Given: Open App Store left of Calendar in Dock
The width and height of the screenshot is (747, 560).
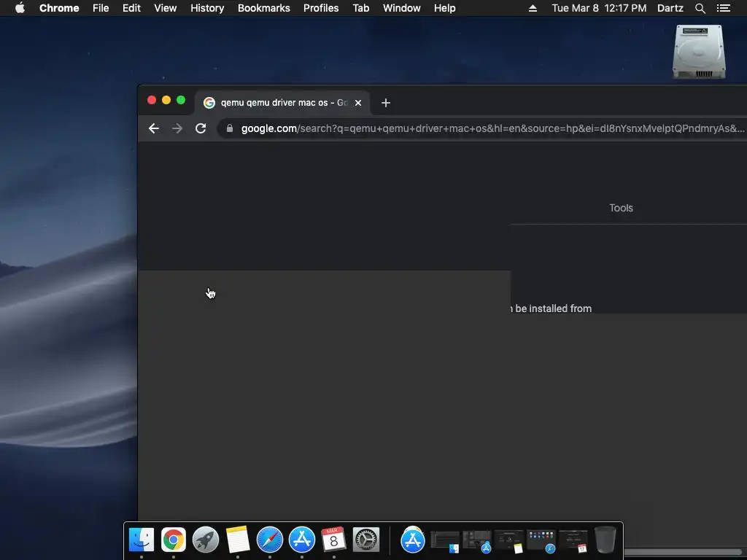Looking at the screenshot, I should coord(302,540).
